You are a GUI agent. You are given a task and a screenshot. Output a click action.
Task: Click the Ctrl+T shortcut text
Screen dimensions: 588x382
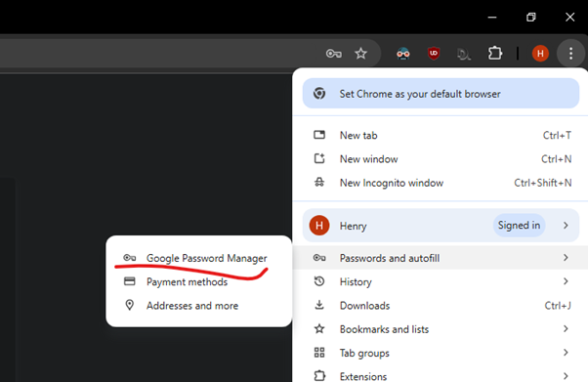click(558, 135)
